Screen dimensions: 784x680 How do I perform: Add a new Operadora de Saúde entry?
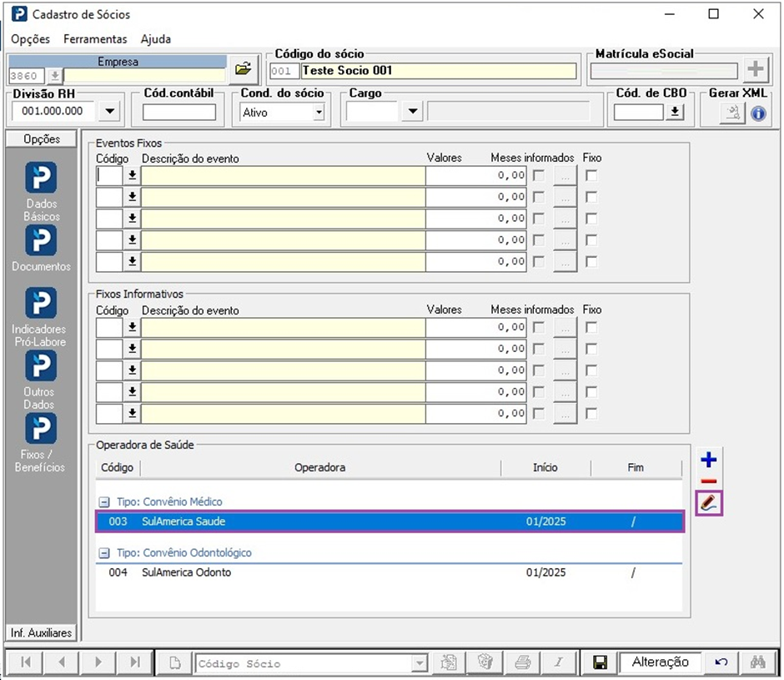[708, 460]
